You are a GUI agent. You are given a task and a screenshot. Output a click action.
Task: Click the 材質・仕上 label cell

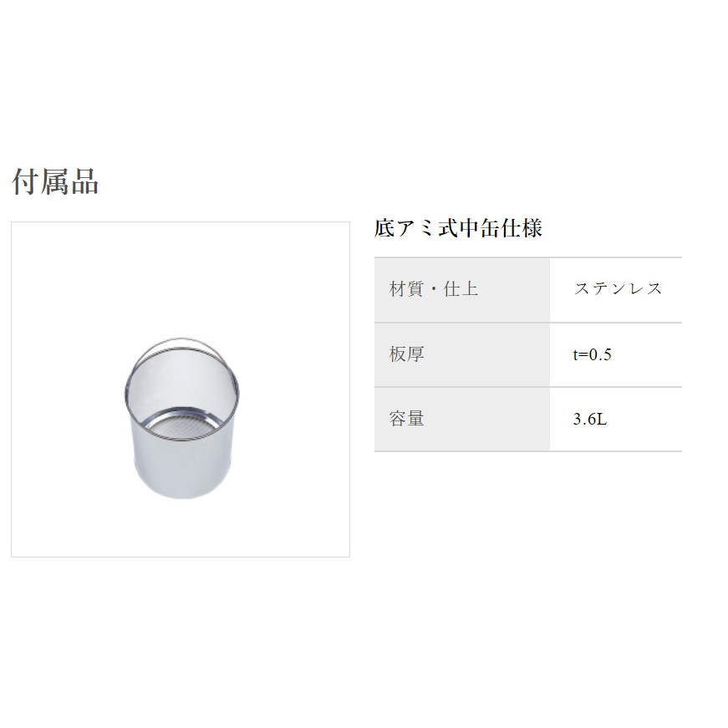[x=462, y=290]
